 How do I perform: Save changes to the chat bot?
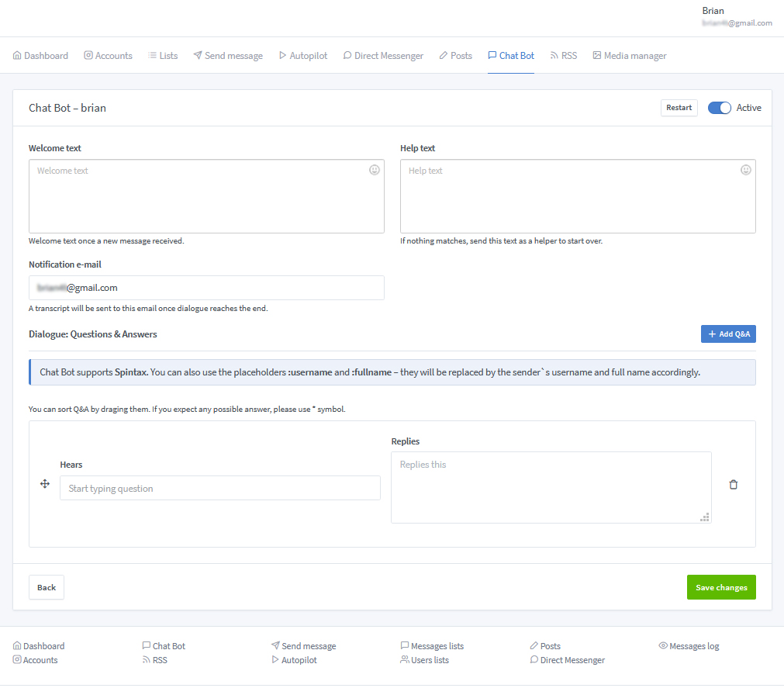pos(720,587)
